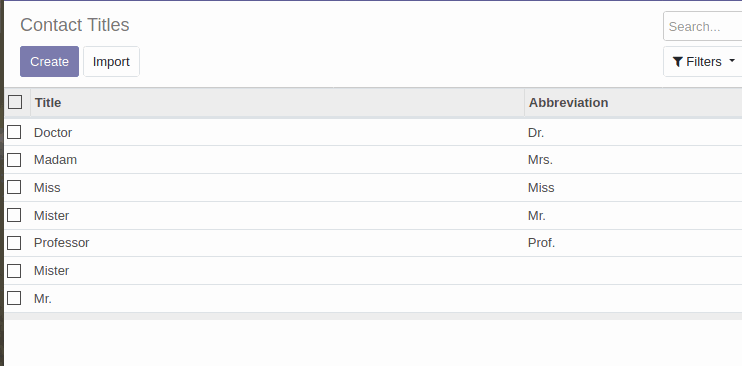Open the Doctor title record
The image size is (742, 366).
[53, 133]
